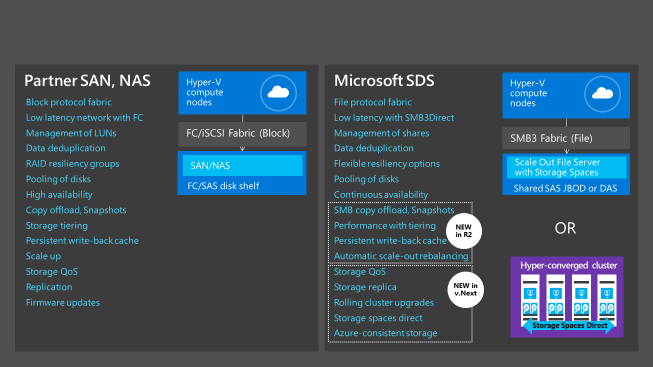This screenshot has height=367, width=653.
Task: Click FC/SAS disk shelf
Action: [x=223, y=186]
